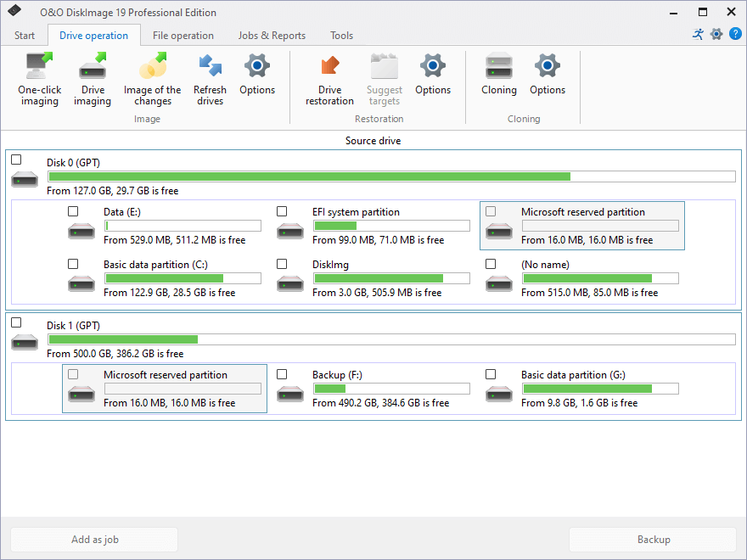Check the Disk 0 (GPT) checkbox

[17, 160]
